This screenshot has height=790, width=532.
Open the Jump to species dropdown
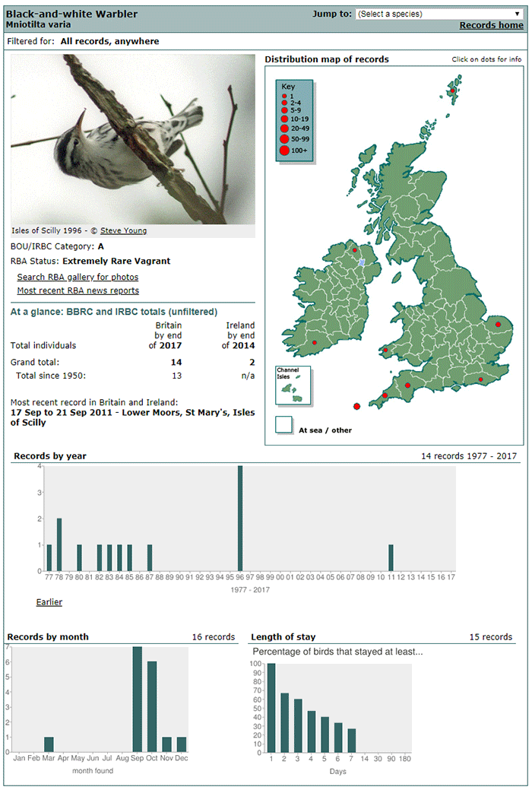[x=439, y=14]
